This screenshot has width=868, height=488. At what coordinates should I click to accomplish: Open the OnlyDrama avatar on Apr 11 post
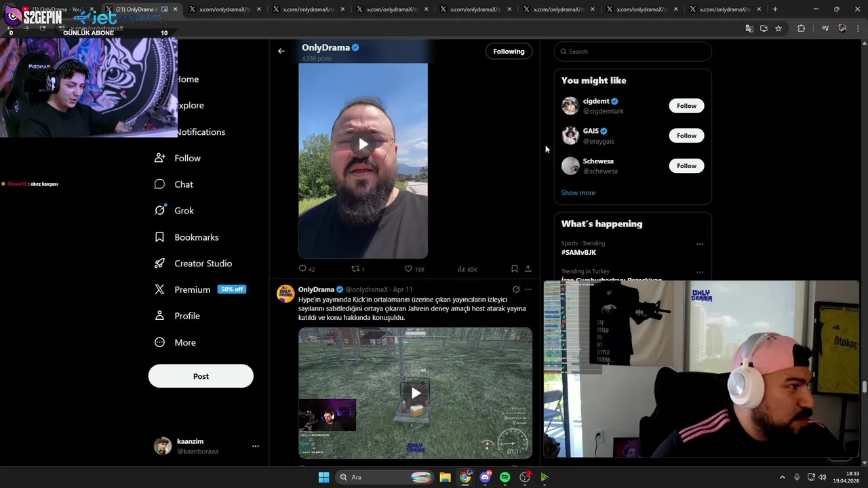click(285, 293)
